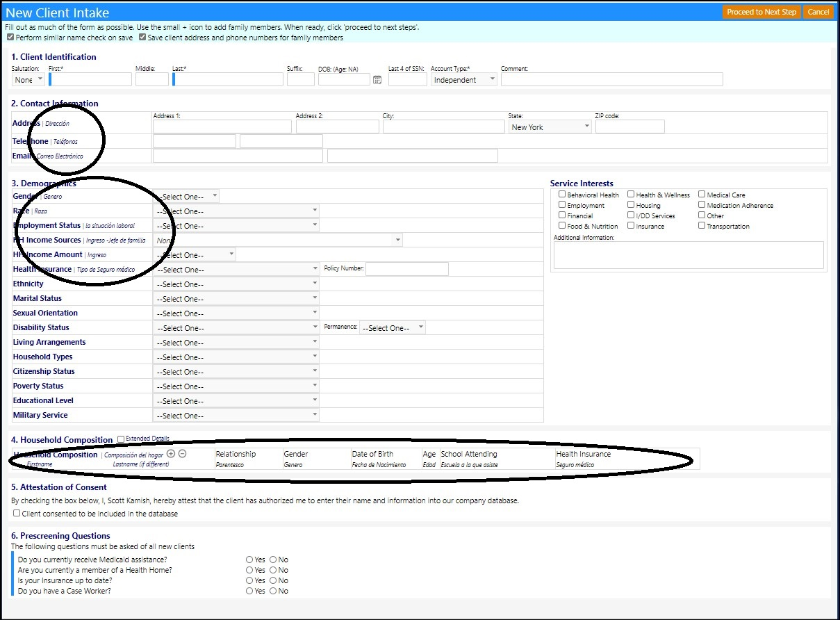The height and width of the screenshot is (620, 840).
Task: Click the Address 1 input field
Action: (x=222, y=127)
